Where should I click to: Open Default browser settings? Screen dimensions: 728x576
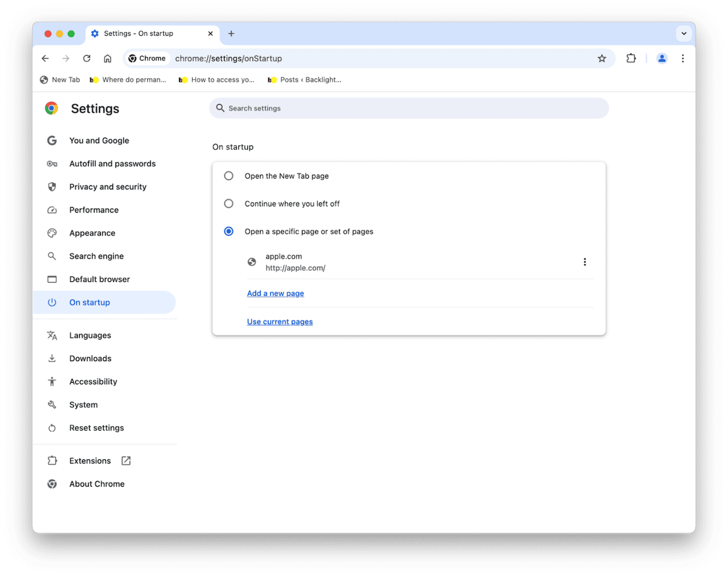pyautogui.click(x=104, y=279)
